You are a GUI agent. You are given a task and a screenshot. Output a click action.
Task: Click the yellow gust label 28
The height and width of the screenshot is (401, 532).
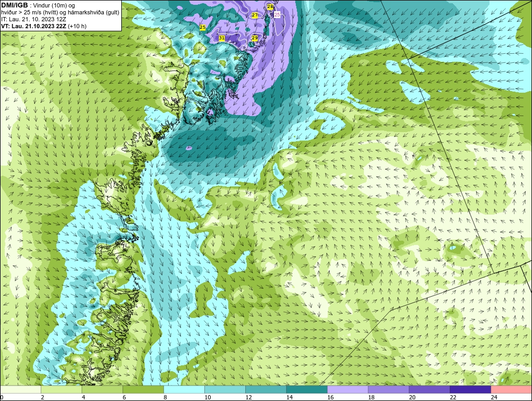[x=270, y=6]
